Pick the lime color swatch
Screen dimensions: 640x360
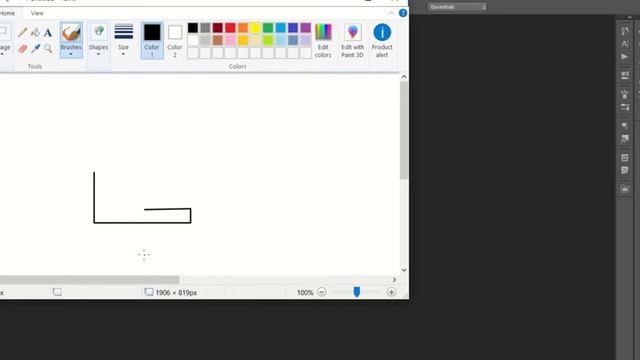click(268, 40)
